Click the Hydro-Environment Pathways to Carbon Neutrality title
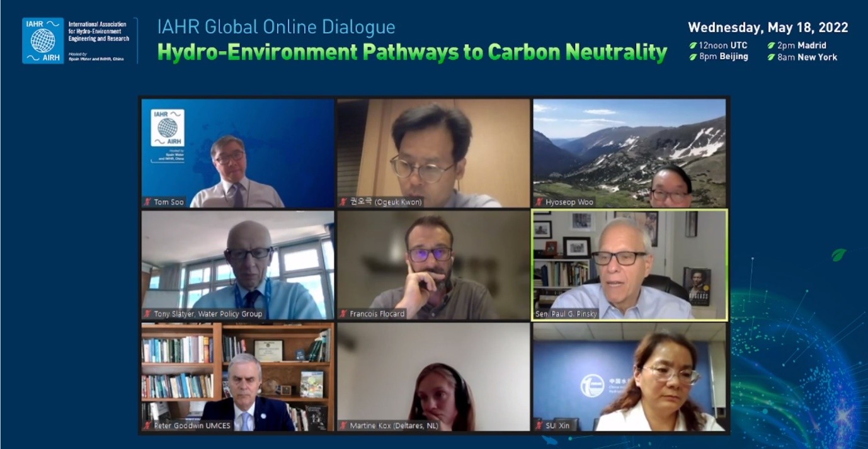 click(412, 52)
